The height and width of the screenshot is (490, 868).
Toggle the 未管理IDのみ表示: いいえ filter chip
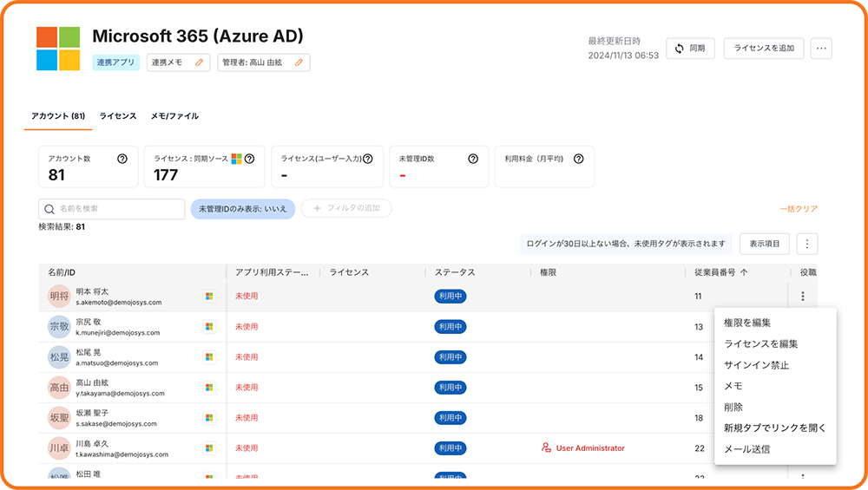tap(243, 209)
